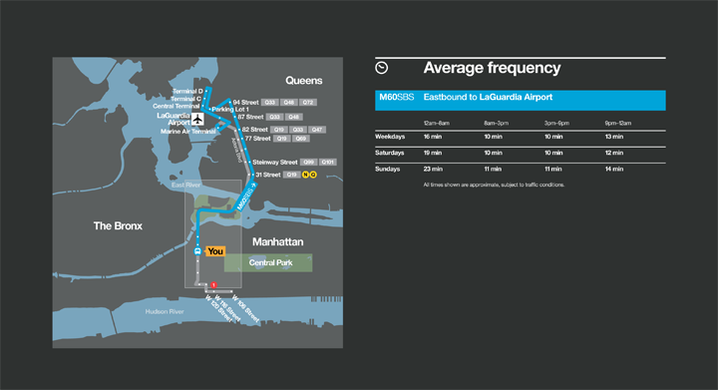This screenshot has height=390, width=718.
Task: Select the red 1 train marker
Action: click(213, 285)
